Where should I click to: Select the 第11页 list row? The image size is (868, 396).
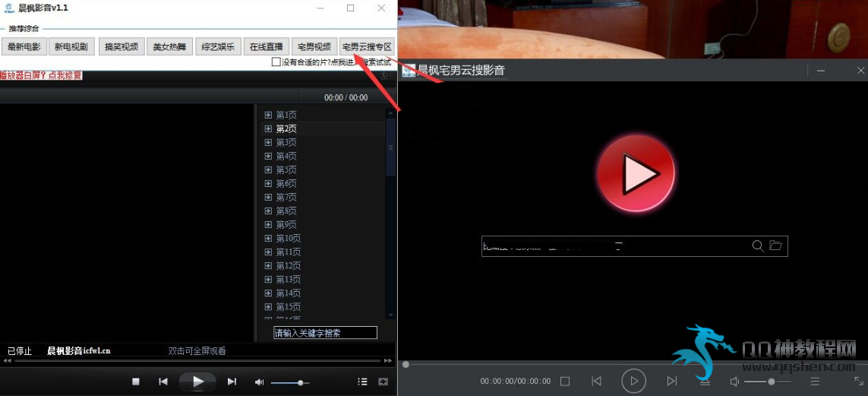(324, 252)
